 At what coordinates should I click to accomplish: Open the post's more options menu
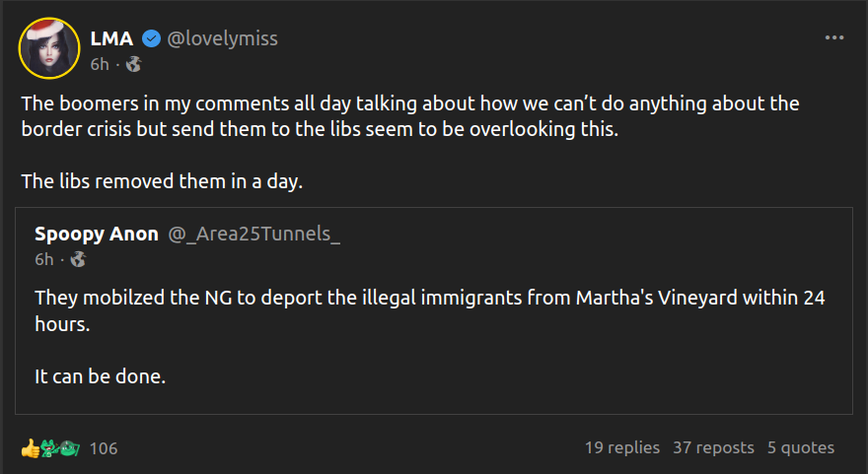point(834,37)
